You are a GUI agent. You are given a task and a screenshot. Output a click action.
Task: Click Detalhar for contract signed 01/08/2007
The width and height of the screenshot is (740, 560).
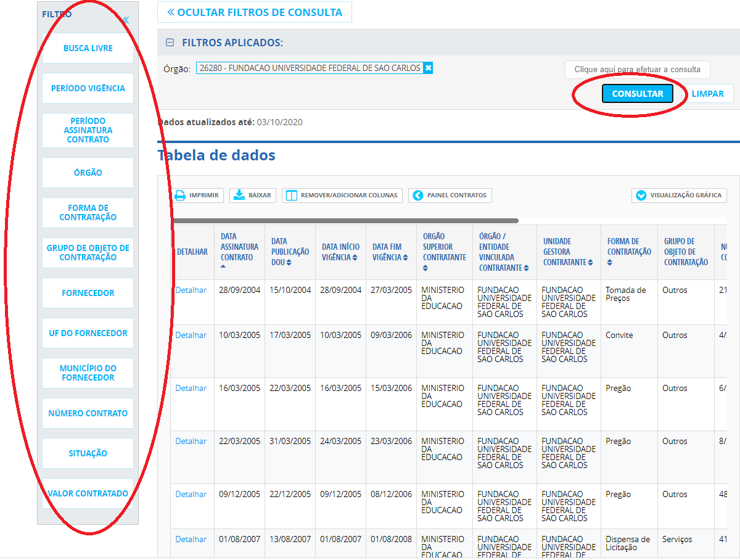click(191, 539)
